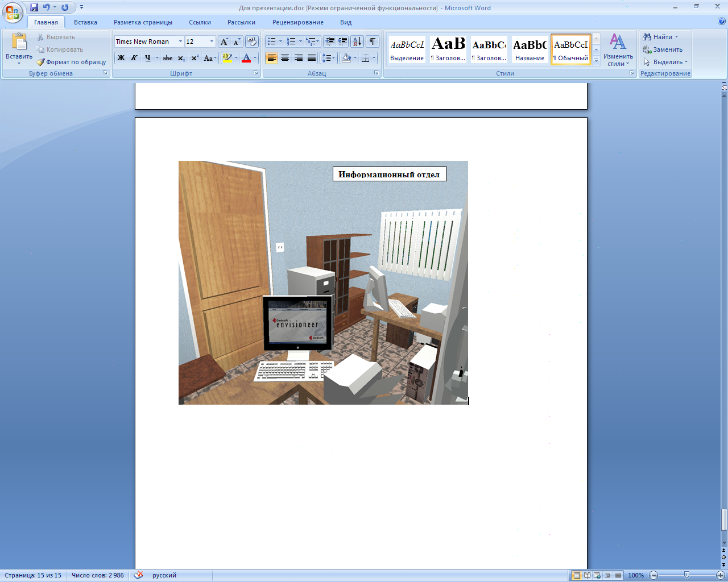This screenshot has height=582, width=728.
Task: Open the Разметка страницы tab
Action: point(143,22)
